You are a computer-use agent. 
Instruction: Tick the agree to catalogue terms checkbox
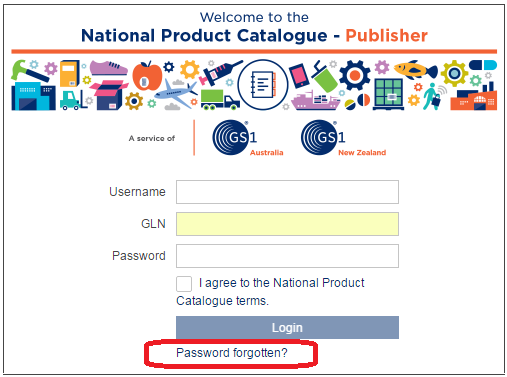[184, 284]
